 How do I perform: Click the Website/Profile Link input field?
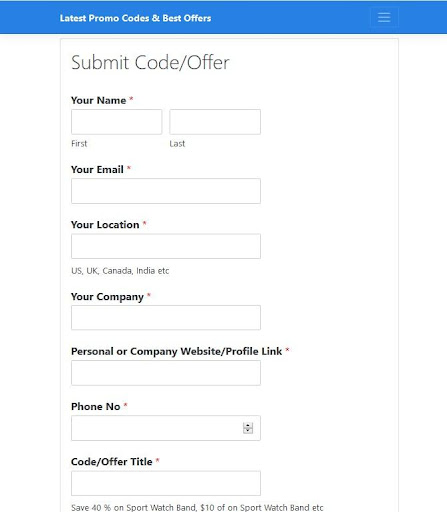click(166, 373)
